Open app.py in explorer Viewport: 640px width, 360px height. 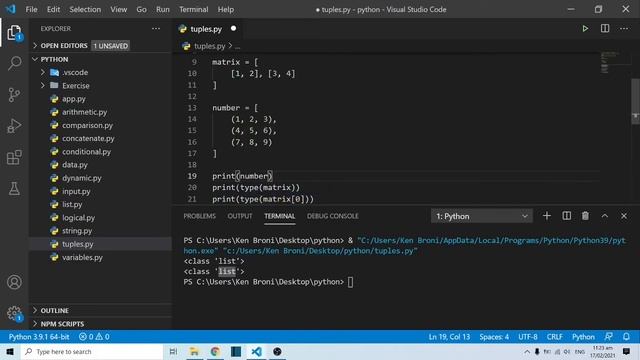pos(74,99)
